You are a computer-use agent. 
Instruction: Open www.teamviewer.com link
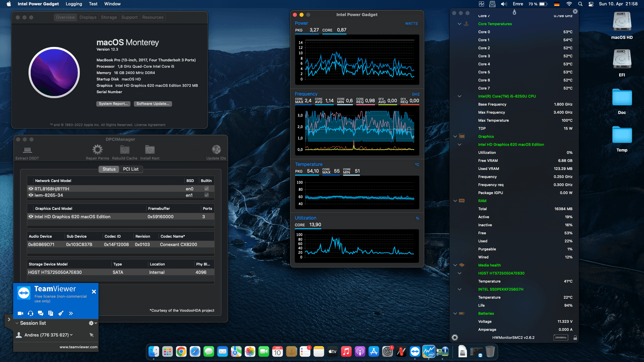(78, 347)
